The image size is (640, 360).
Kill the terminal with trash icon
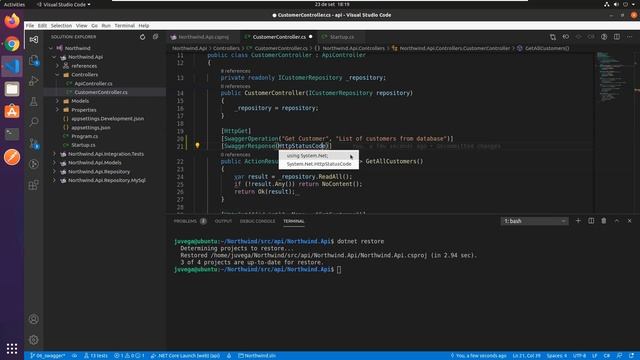click(x=604, y=221)
